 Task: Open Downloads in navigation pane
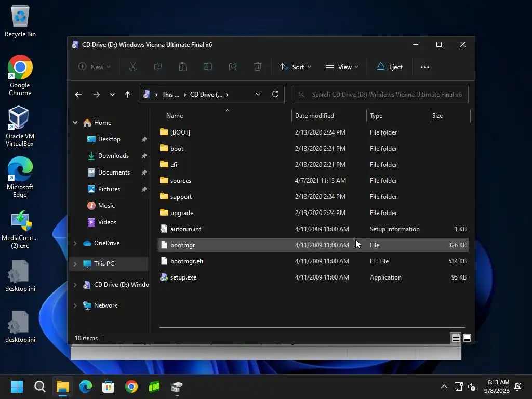coord(113,156)
